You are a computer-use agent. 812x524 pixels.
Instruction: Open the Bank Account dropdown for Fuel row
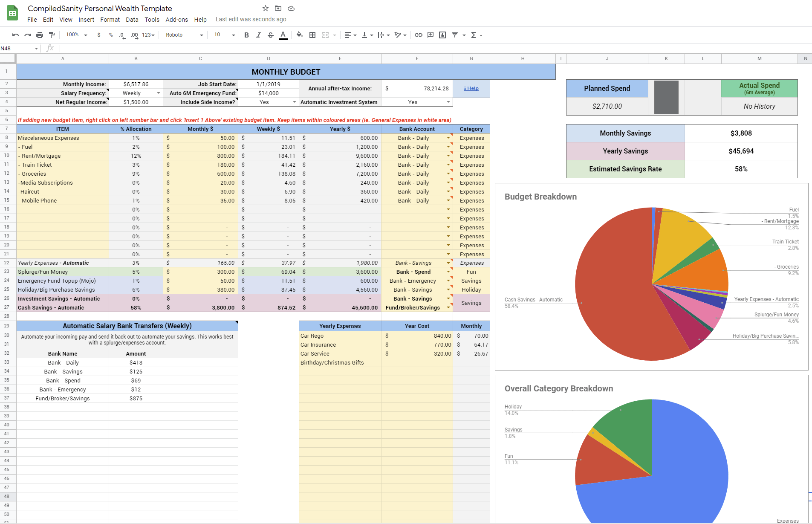448,147
